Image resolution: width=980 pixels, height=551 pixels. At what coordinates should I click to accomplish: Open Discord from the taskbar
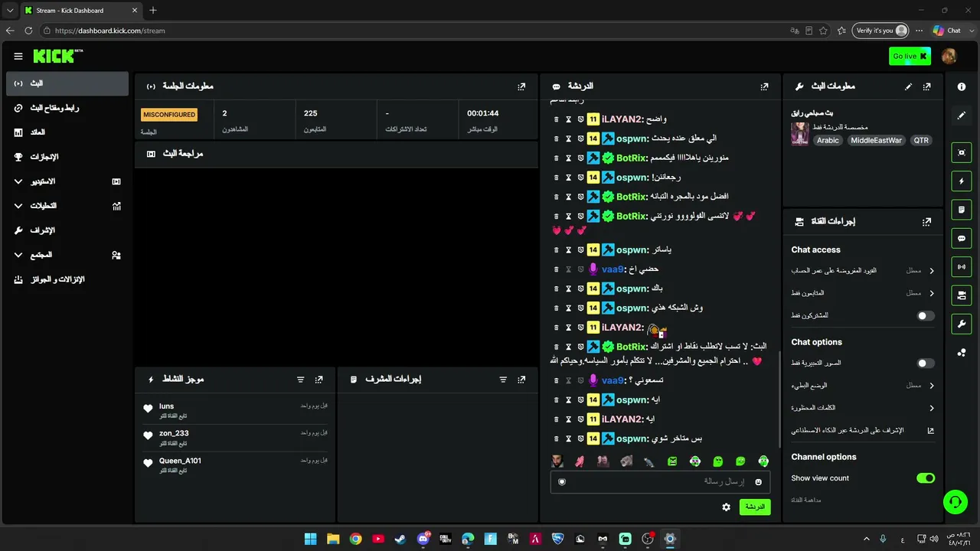423,539
